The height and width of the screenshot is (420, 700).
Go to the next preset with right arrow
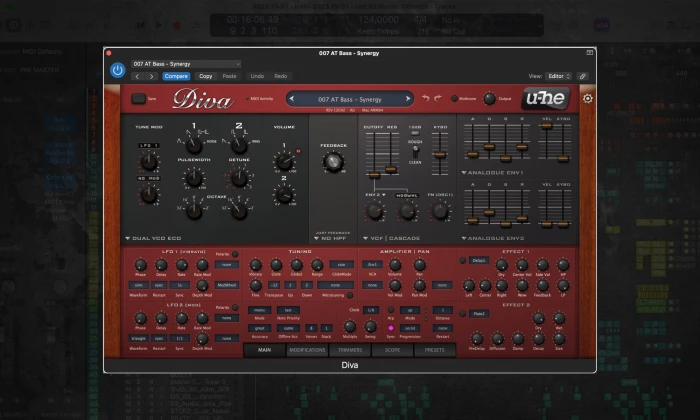click(x=151, y=76)
